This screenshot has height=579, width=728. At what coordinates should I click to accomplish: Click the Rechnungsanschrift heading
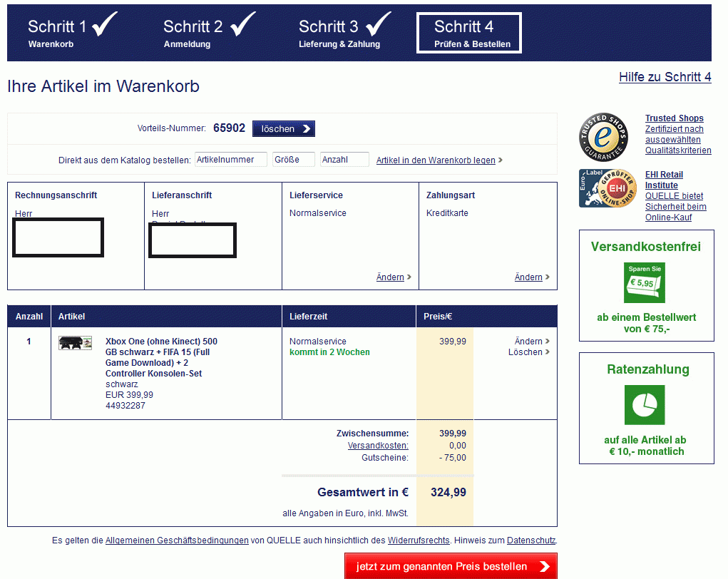56,195
